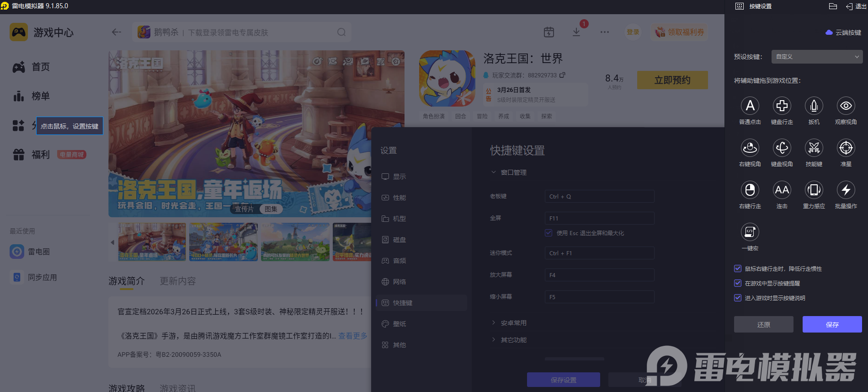Click the 全屏 F11 shortcut field
This screenshot has height=392, width=868.
click(x=599, y=218)
